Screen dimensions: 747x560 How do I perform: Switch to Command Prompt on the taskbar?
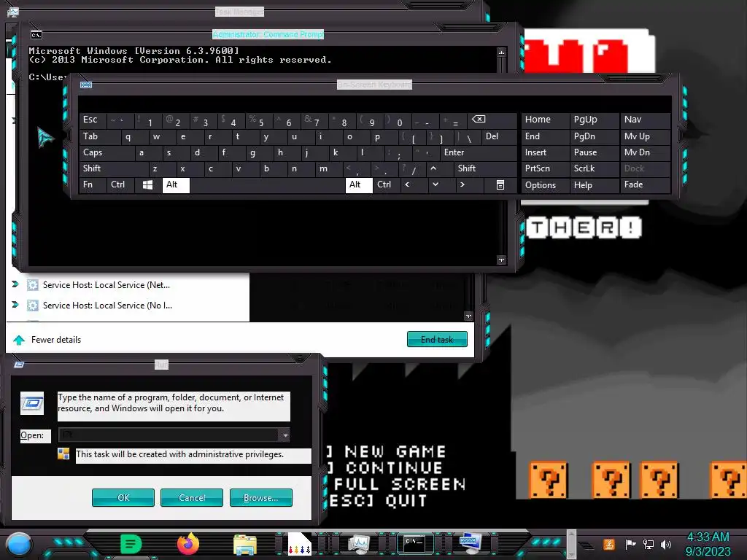415,543
